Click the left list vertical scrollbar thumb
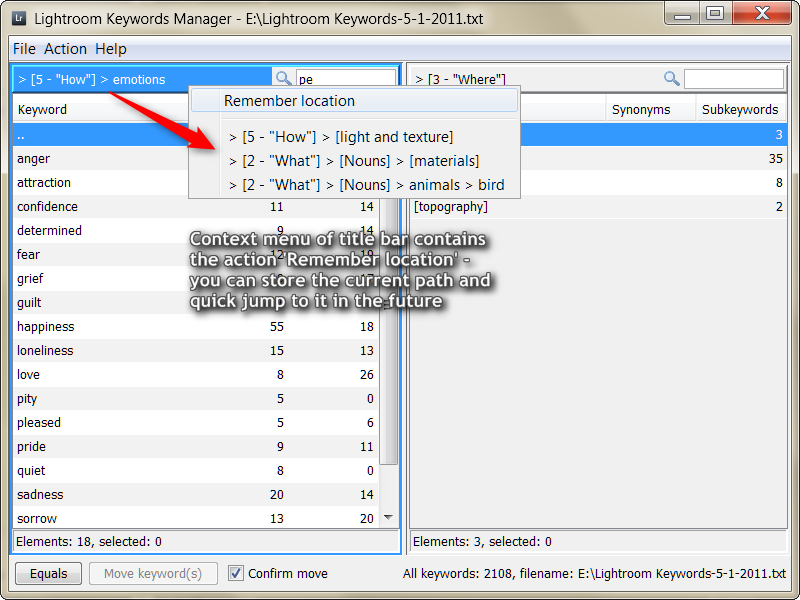Screen dimensions: 800x600 coord(389,331)
